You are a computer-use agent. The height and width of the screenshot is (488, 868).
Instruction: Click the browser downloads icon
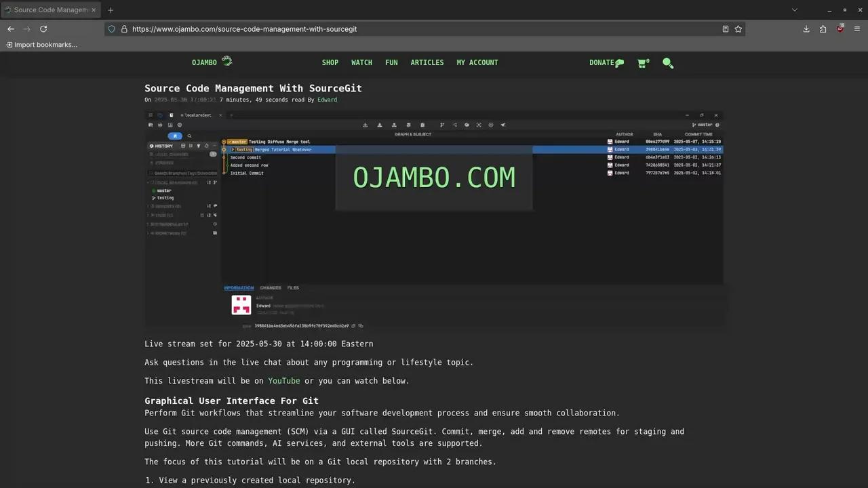coord(806,29)
